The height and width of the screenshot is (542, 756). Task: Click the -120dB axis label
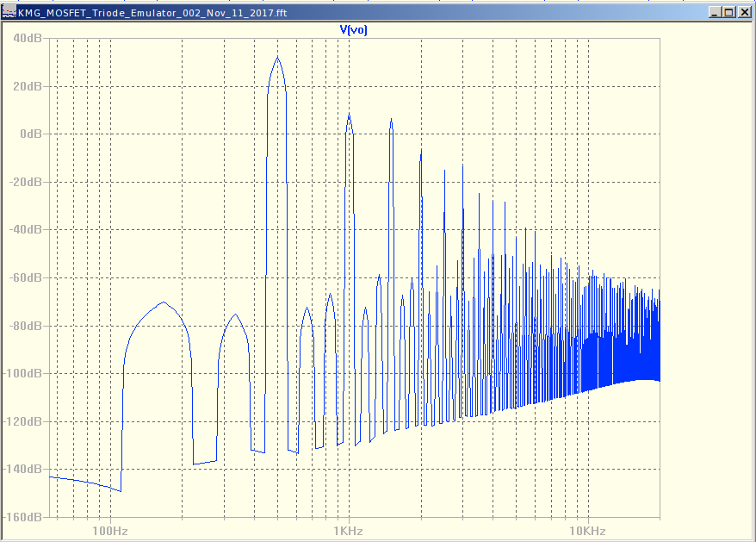click(23, 421)
